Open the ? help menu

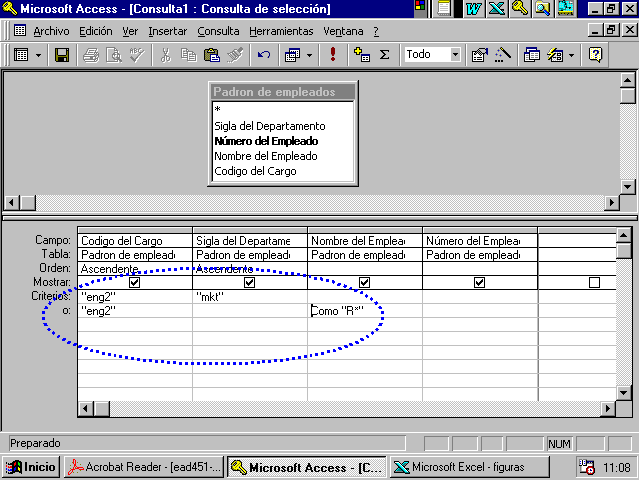(x=376, y=31)
